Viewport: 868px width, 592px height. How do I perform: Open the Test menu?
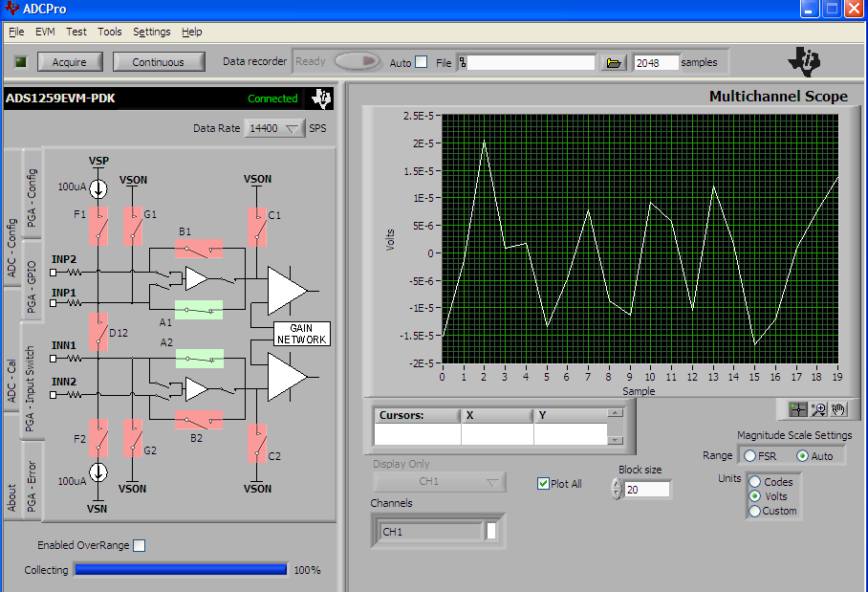76,33
